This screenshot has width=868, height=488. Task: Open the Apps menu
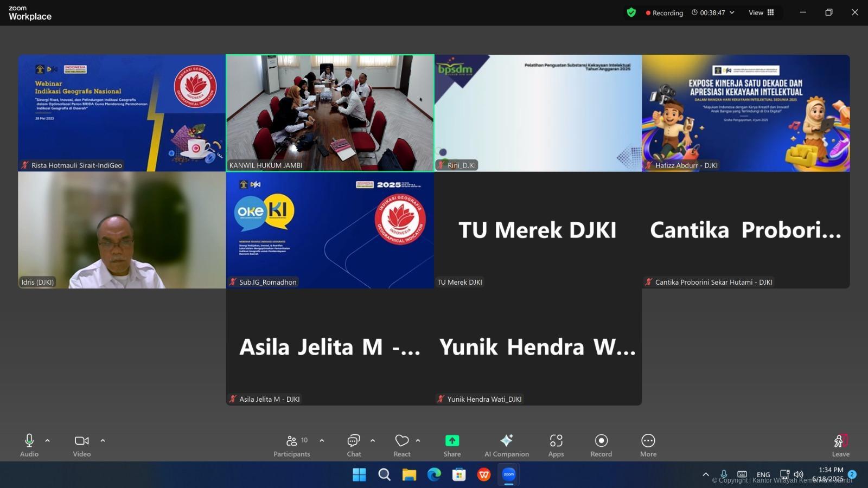tap(556, 445)
